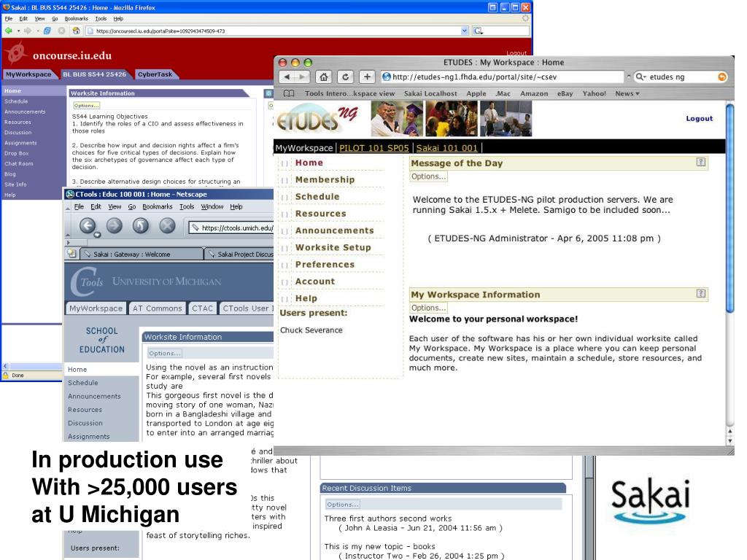This screenshot has width=747, height=560.
Task: Open help icon for My Workspace Information
Action: 701,293
